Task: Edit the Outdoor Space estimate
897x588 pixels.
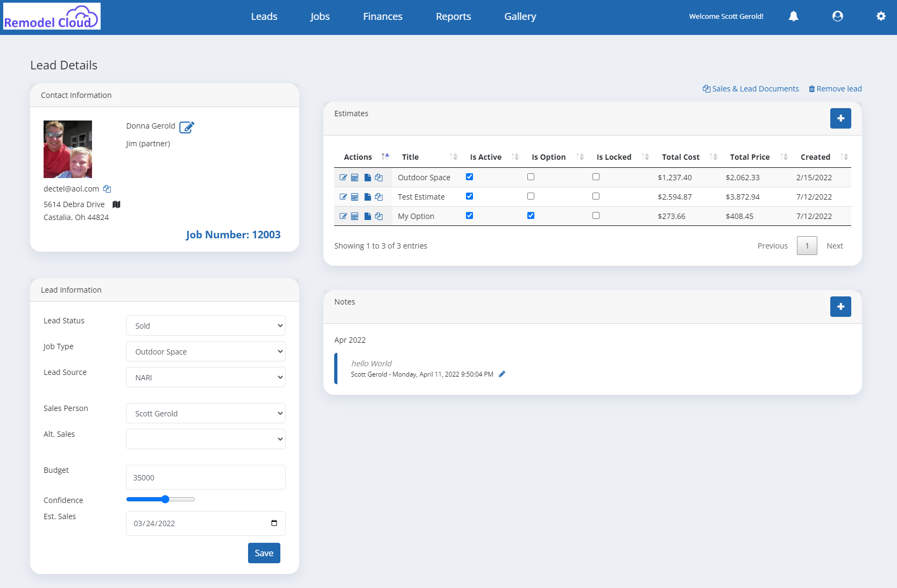Action: [344, 177]
